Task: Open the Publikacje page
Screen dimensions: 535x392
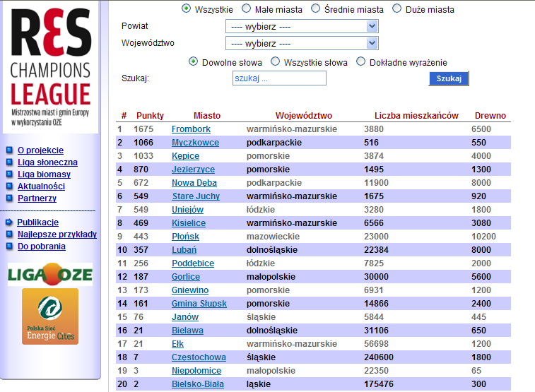Action: coord(38,222)
